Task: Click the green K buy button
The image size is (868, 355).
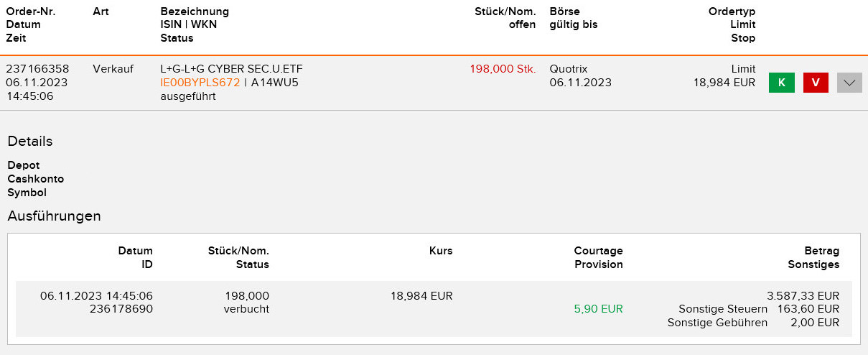Action: click(x=781, y=83)
